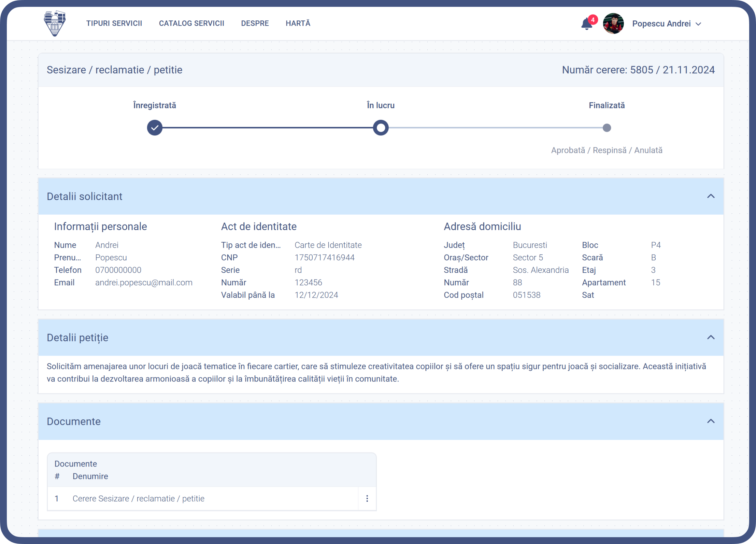Click the Număr cerere 5805 / 21.11.2024 text
This screenshot has width=756, height=544.
pyautogui.click(x=638, y=70)
